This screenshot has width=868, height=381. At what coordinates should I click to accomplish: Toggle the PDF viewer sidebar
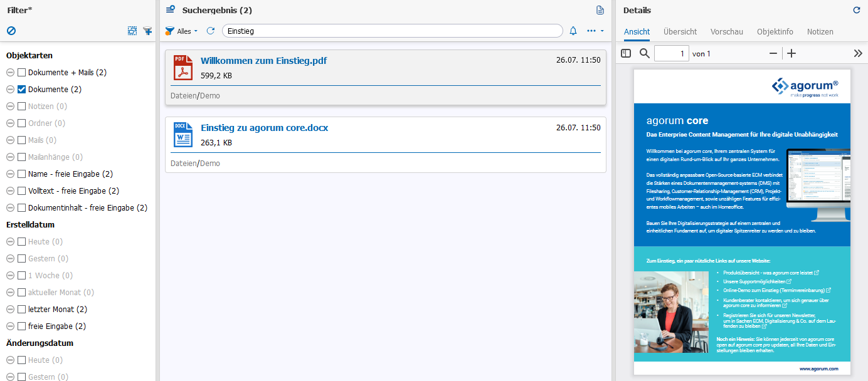[626, 53]
